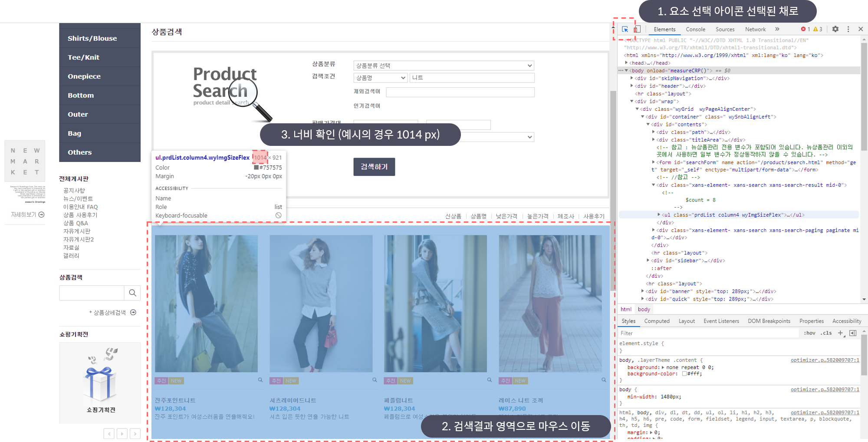Image resolution: width=868 pixels, height=442 pixels.
Task: Toggle the :hov element state panel
Action: (809, 333)
